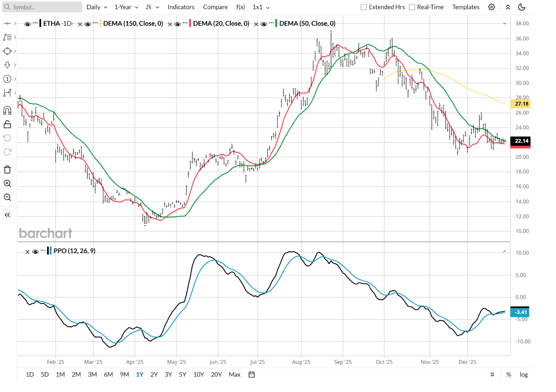Open the Indicators menu
The image size is (556, 392).
(x=181, y=7)
